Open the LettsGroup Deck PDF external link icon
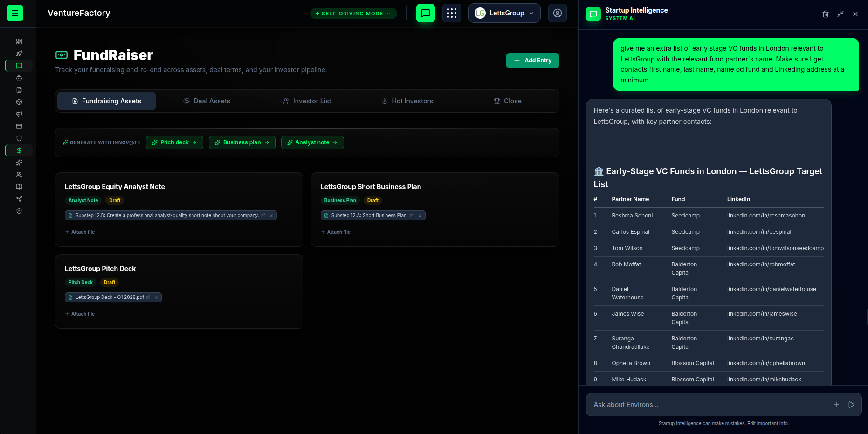 (x=148, y=298)
